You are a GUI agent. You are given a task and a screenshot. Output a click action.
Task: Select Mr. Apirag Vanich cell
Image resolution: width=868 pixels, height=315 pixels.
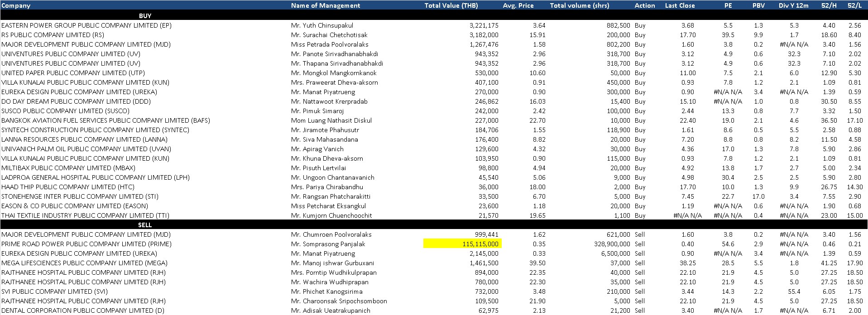point(317,149)
